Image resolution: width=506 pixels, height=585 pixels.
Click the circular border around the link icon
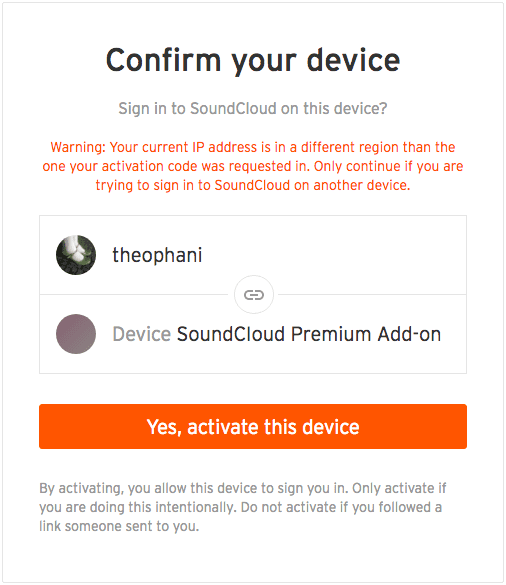point(254,295)
